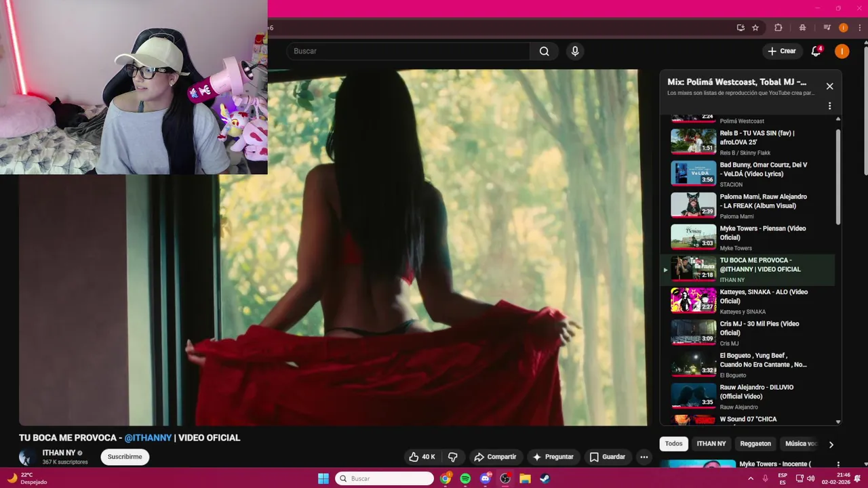
Task: Open Discord from the taskbar
Action: tap(485, 479)
